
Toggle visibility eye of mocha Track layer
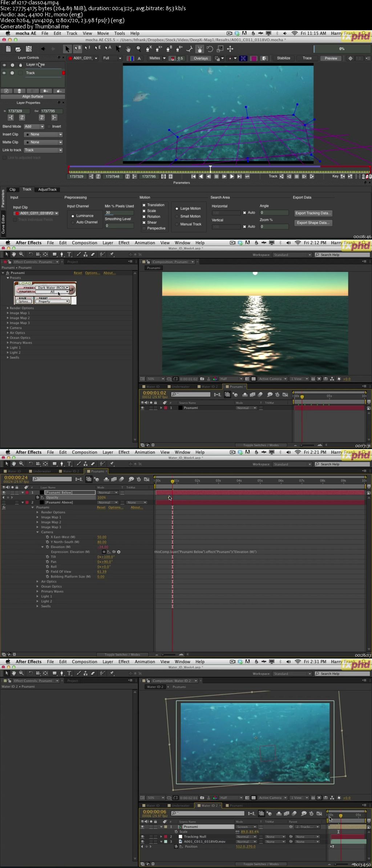pos(4,73)
